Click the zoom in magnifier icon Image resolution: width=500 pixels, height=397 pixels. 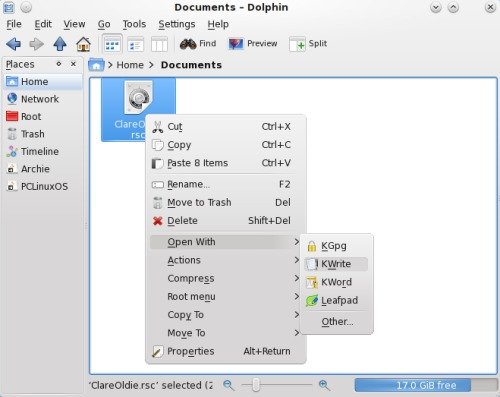click(324, 385)
